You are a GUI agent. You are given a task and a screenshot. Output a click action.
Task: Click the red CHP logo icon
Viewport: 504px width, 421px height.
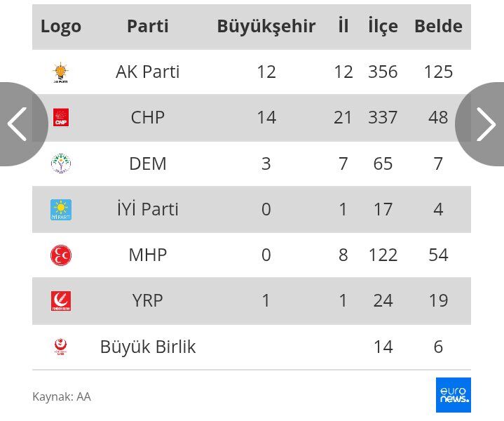(61, 118)
